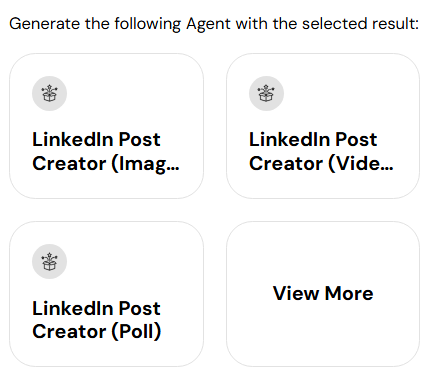Click the grey circular badge in the top-right card
This screenshot has width=436, height=376.
tap(266, 93)
